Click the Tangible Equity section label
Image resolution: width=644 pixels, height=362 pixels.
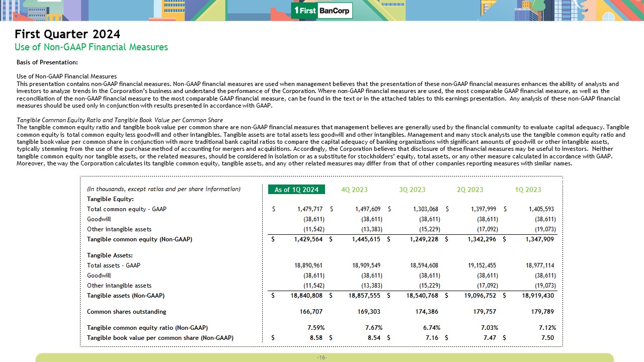107,199
